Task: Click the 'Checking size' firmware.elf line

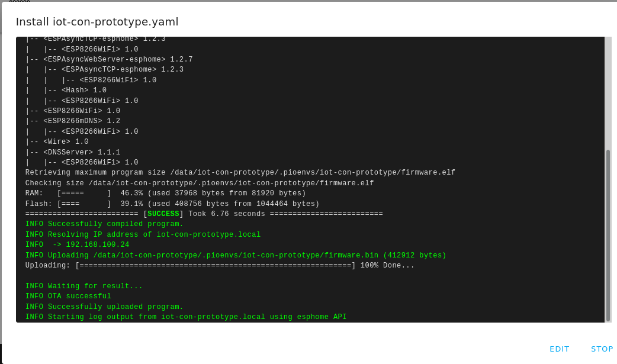Action: click(200, 183)
